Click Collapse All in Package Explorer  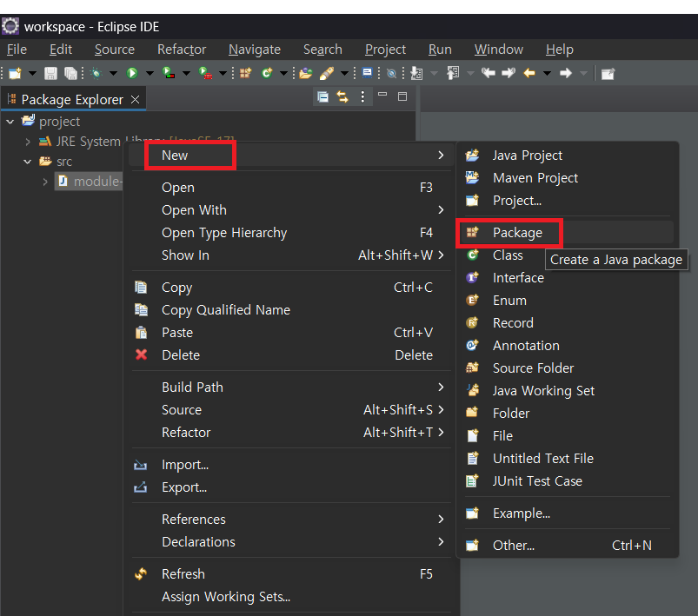pyautogui.click(x=322, y=96)
